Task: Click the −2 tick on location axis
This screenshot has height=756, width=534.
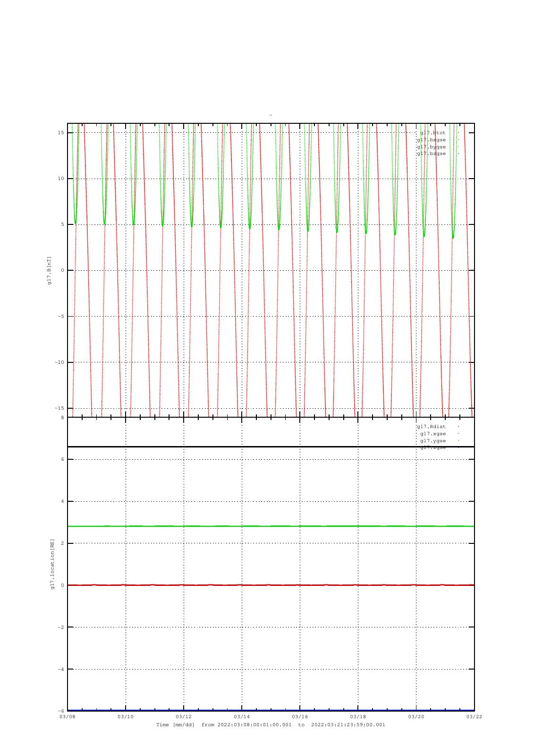Action: pos(61,627)
